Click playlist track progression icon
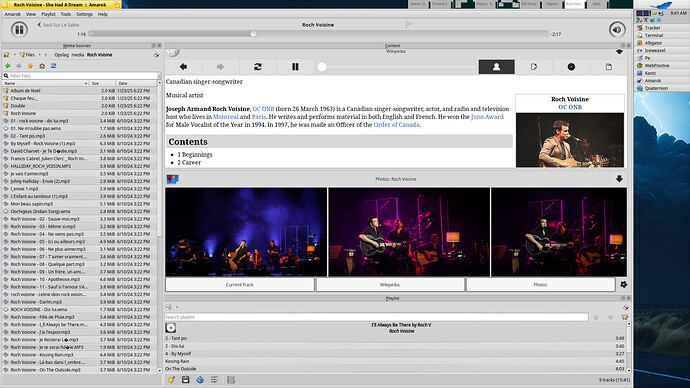This screenshot has height=388, width=690. pos(214,380)
